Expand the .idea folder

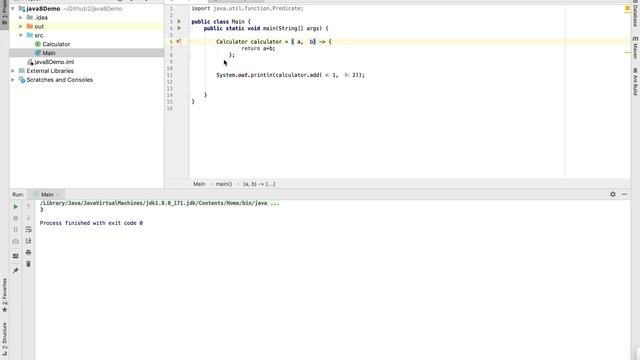(21, 18)
